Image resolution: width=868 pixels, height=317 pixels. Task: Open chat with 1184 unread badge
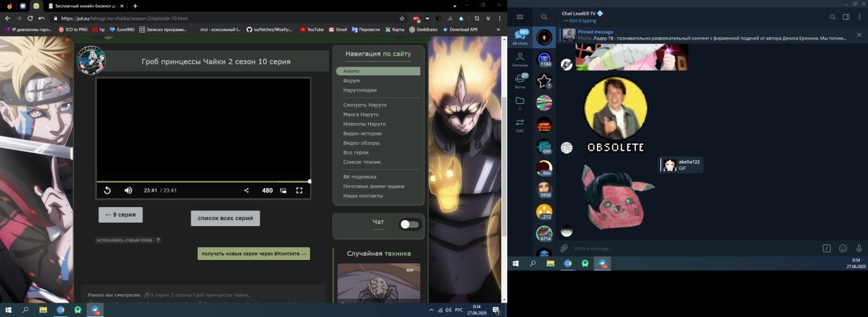click(x=544, y=60)
